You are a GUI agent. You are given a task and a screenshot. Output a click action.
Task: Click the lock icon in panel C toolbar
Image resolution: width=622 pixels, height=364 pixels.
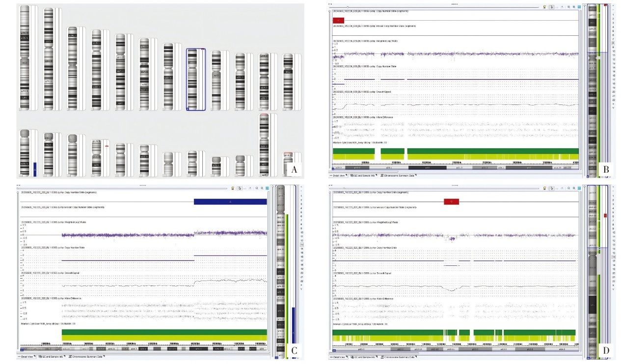(233, 187)
